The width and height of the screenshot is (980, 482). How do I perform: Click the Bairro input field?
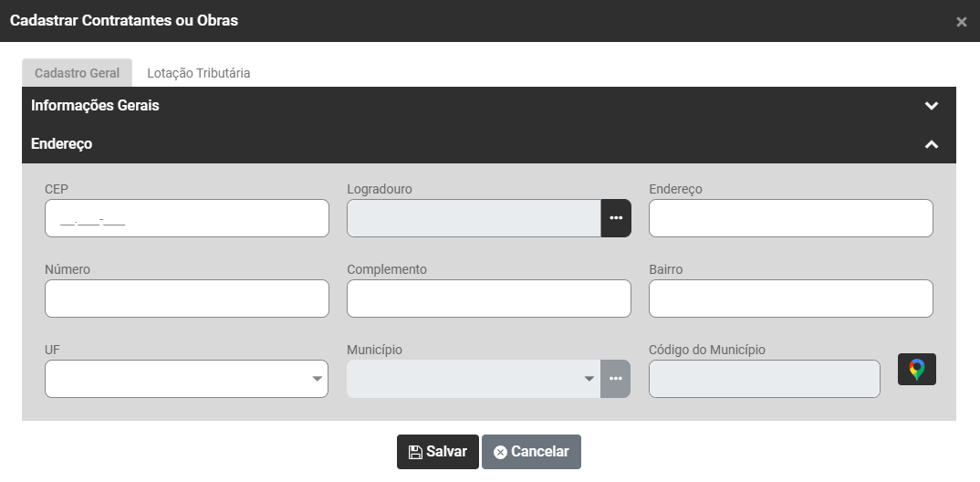[x=790, y=299]
